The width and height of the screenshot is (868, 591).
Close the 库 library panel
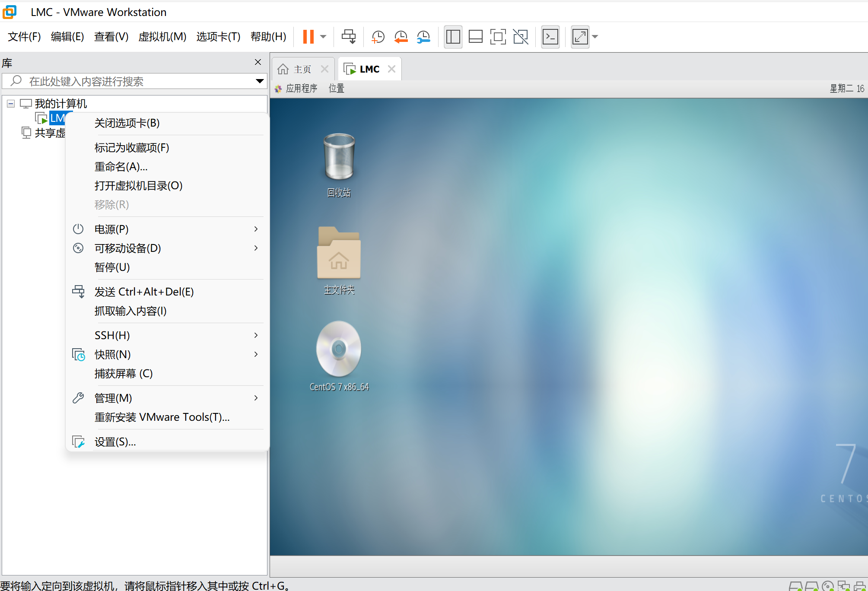click(x=258, y=62)
